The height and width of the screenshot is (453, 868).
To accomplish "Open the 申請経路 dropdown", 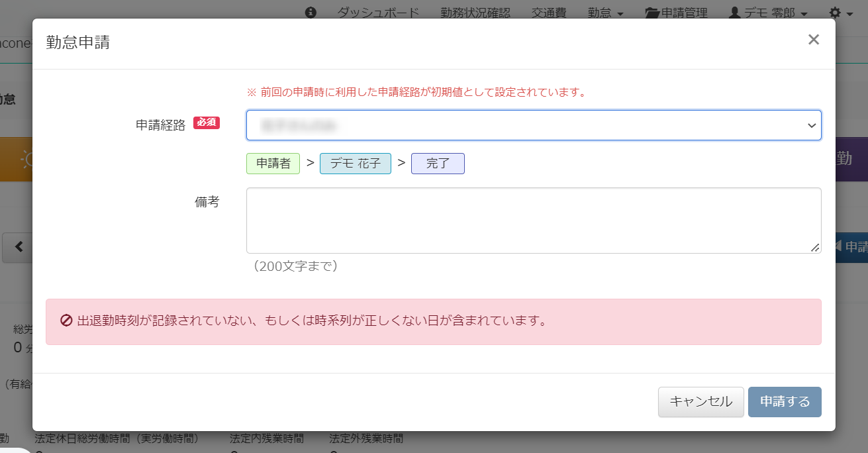I will tap(534, 125).
